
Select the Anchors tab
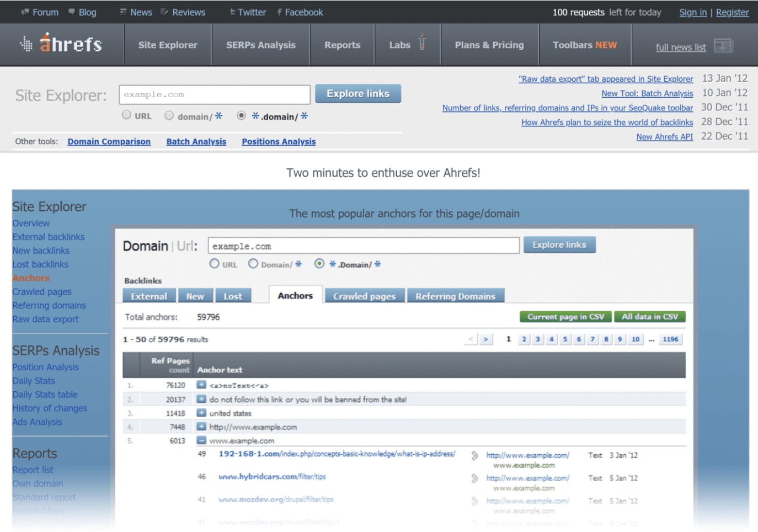(295, 295)
